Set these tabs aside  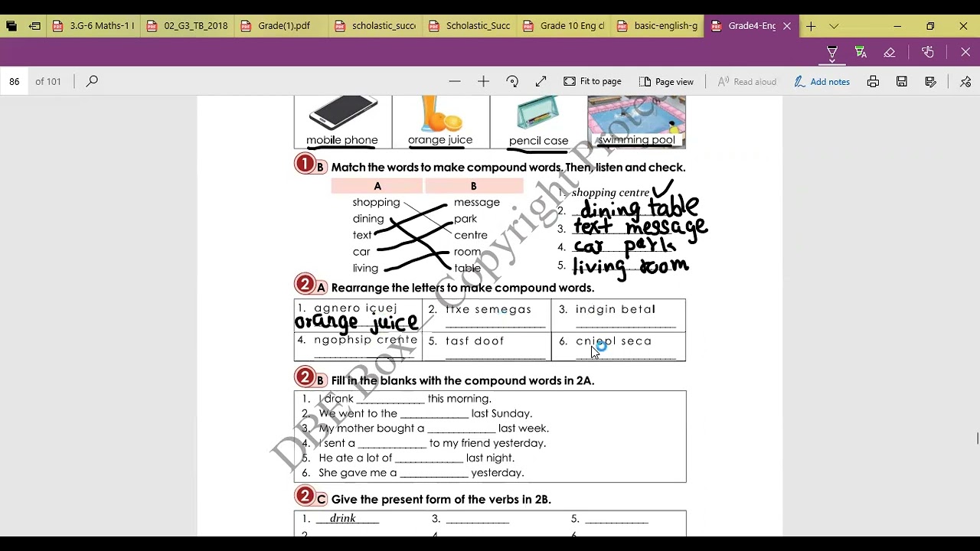coord(35,26)
